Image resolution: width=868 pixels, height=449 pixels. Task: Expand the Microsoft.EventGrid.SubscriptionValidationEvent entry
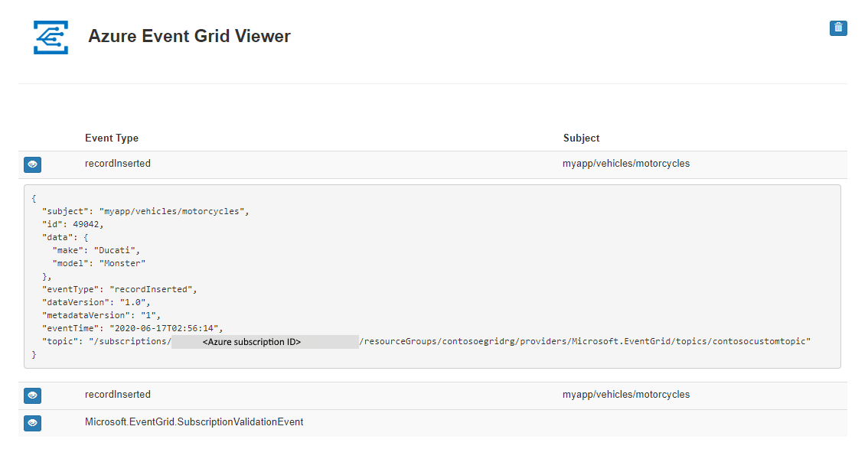[32, 422]
